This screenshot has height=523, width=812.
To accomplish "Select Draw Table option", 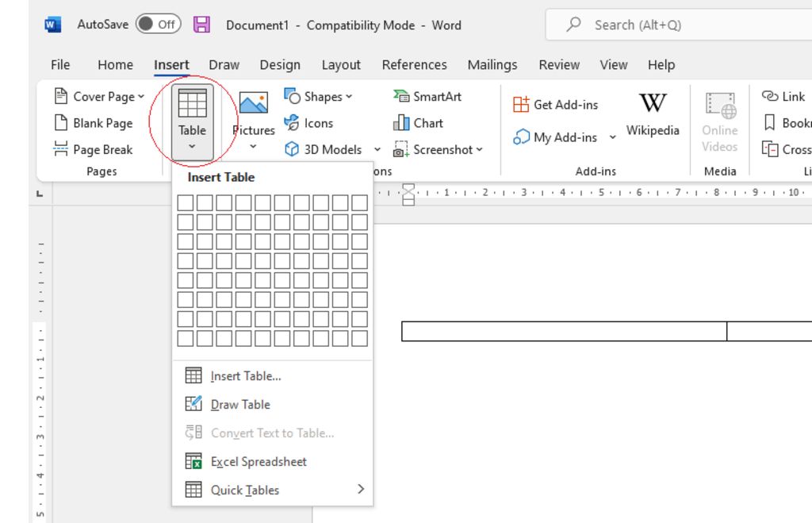I will pos(239,404).
